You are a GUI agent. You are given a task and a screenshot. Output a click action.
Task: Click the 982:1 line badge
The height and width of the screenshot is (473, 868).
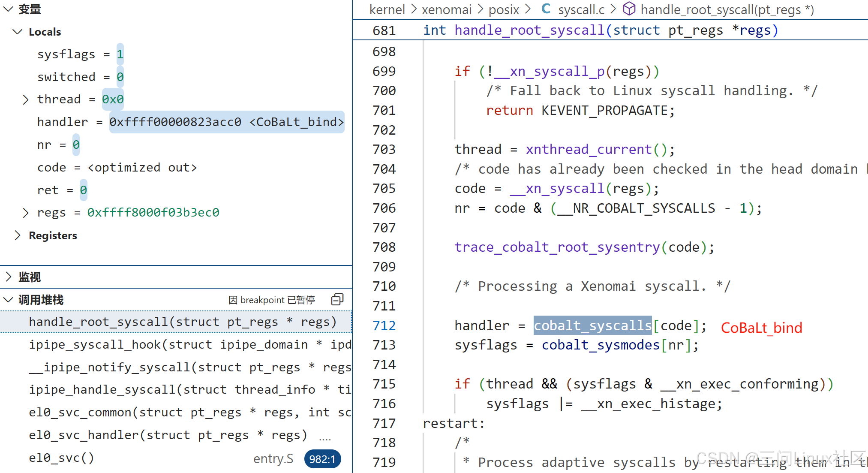[x=322, y=459]
